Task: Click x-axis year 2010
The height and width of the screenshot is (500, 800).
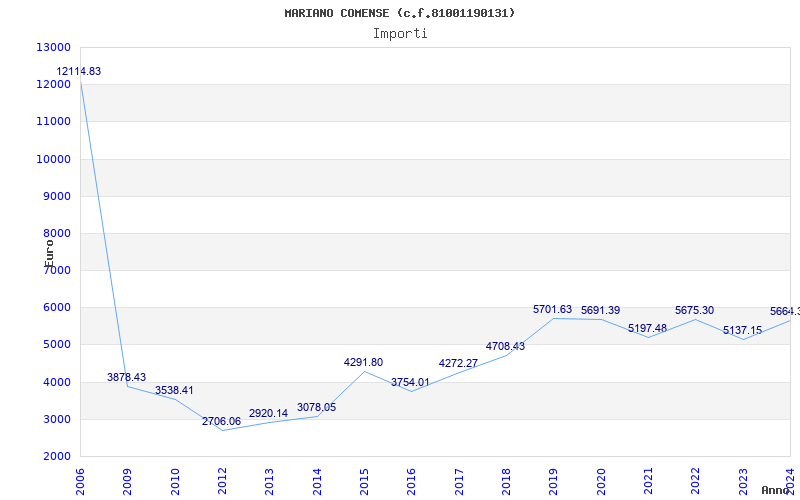Action: [175, 482]
